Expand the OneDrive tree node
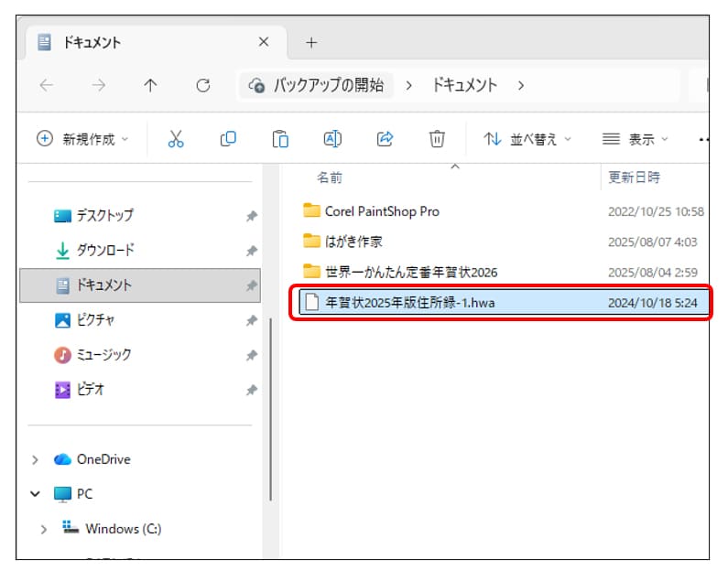This screenshot has width=728, height=570. point(36,459)
